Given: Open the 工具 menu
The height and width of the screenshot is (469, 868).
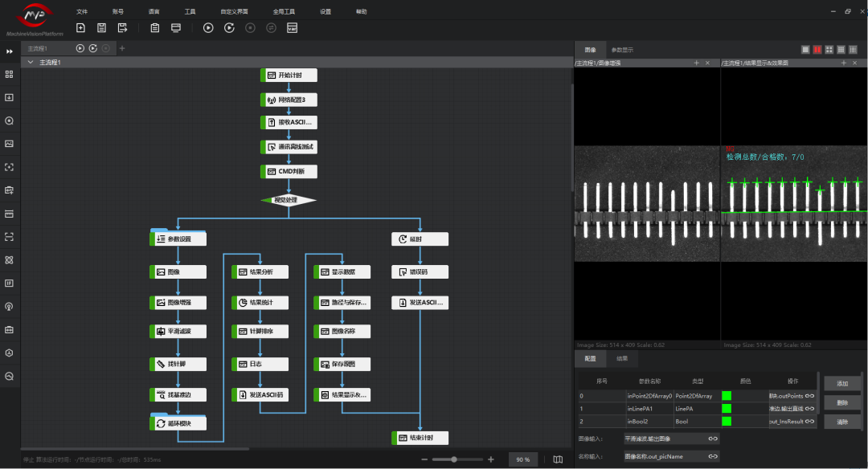Looking at the screenshot, I should 190,12.
